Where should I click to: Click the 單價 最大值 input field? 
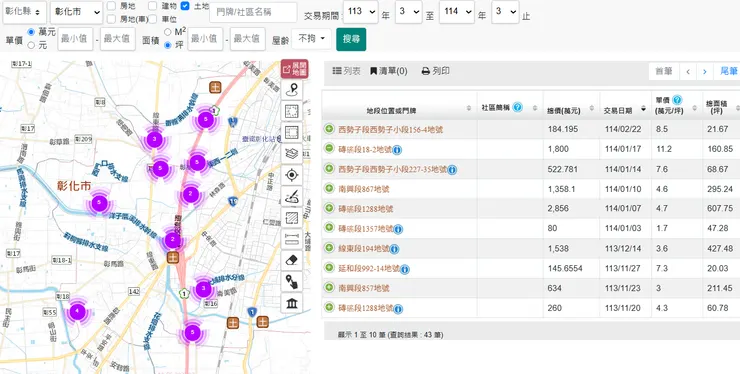pyautogui.click(x=118, y=39)
